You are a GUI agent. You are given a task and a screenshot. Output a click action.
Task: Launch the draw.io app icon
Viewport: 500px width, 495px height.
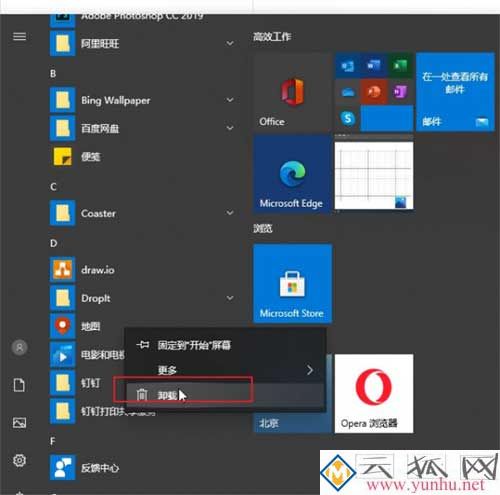tap(62, 270)
